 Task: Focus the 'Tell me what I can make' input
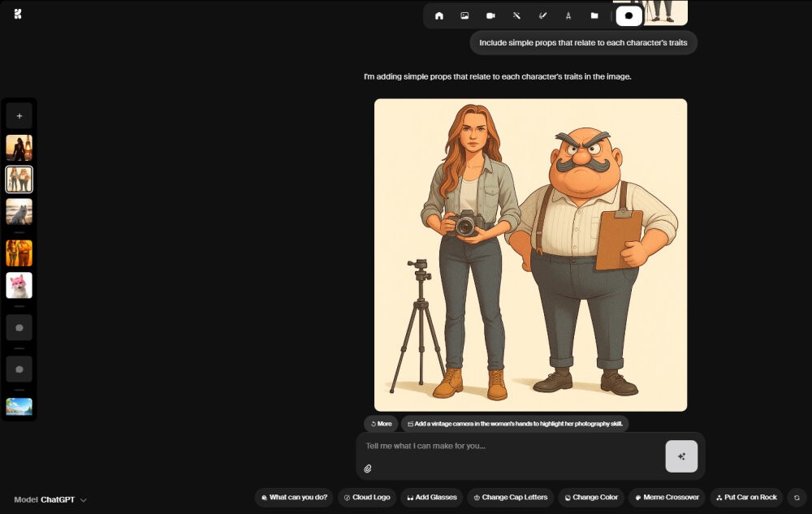click(510, 446)
